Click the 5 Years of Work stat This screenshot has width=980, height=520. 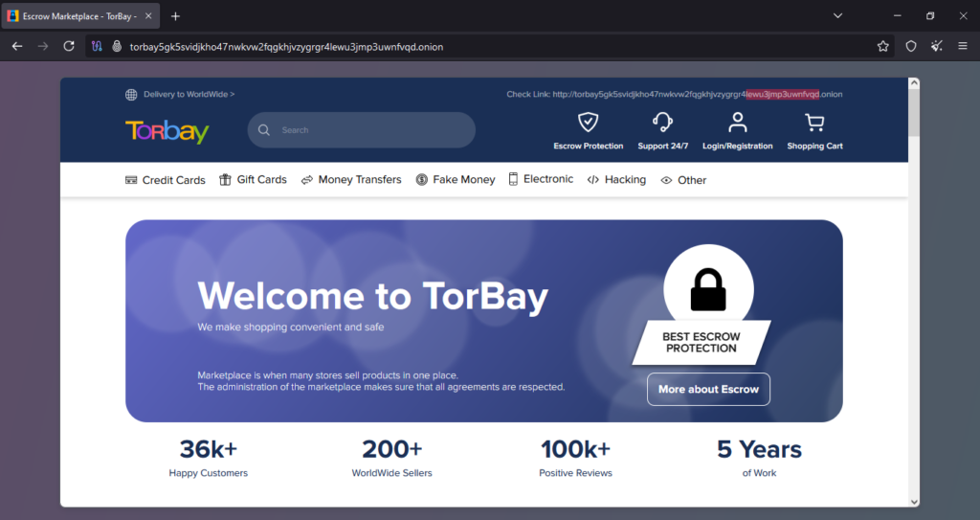(x=759, y=458)
